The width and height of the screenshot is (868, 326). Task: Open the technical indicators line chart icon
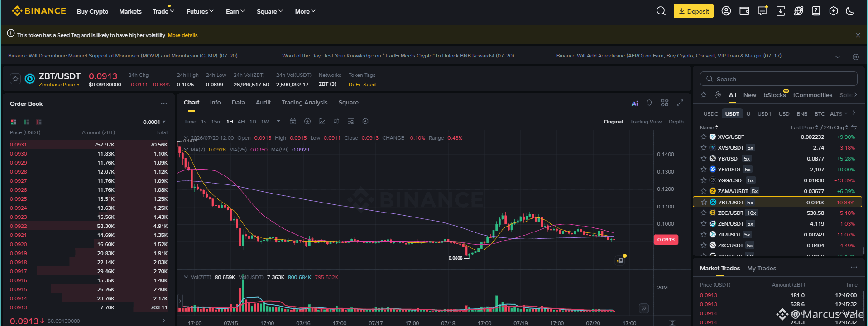pos(322,121)
